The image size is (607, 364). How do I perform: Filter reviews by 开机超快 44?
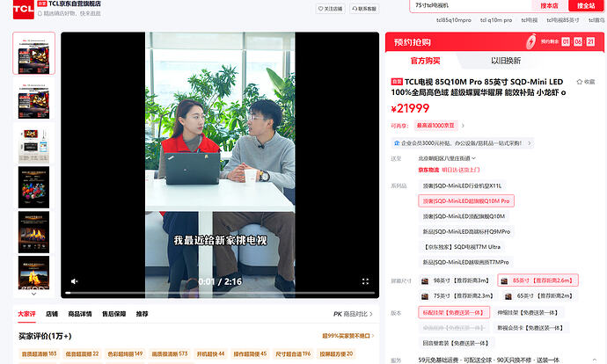click(210, 354)
